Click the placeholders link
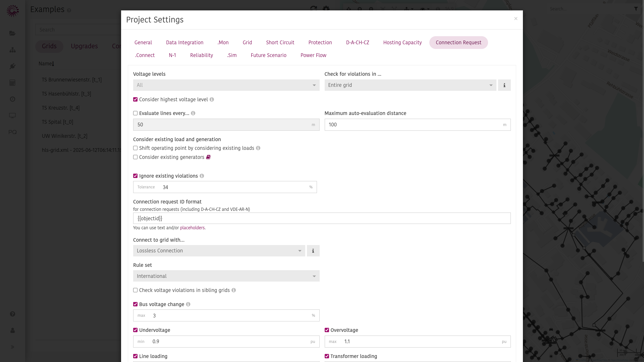This screenshot has height=362, width=644. click(x=192, y=228)
